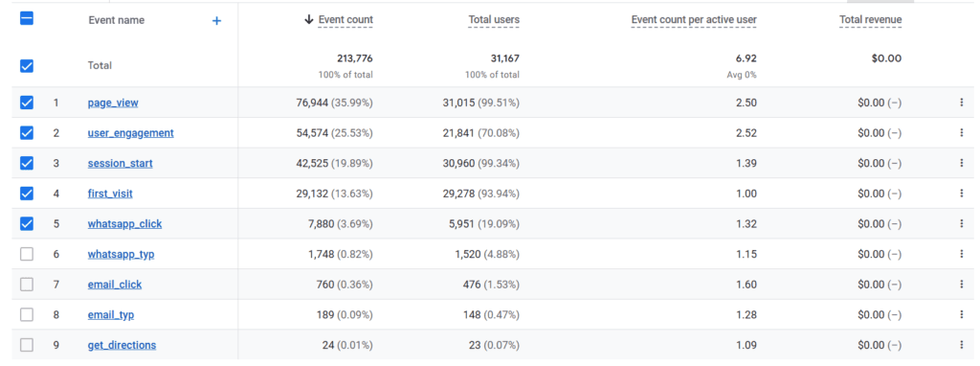Uncheck the page_view row checkbox
This screenshot has width=980, height=366.
tap(27, 103)
